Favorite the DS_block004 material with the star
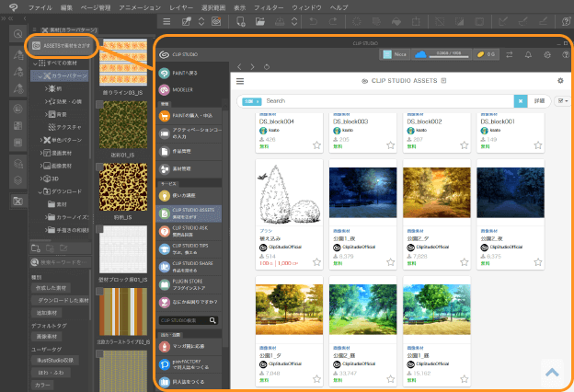Viewport: 574px width, 392px height. click(x=316, y=145)
